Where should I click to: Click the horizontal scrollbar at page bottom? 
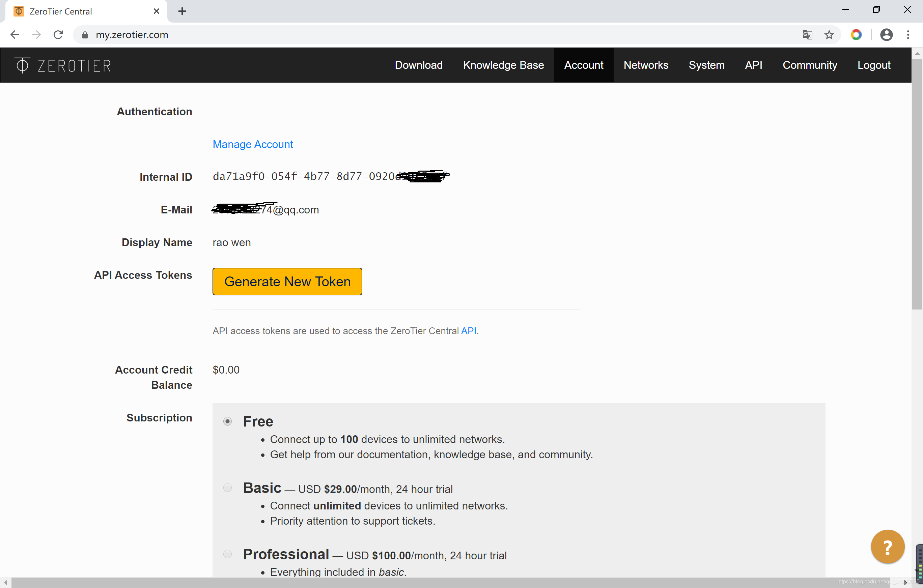tap(451, 582)
